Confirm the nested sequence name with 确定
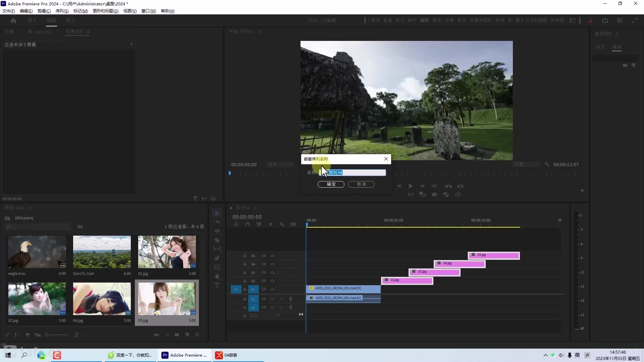The width and height of the screenshot is (644, 362). [x=331, y=184]
